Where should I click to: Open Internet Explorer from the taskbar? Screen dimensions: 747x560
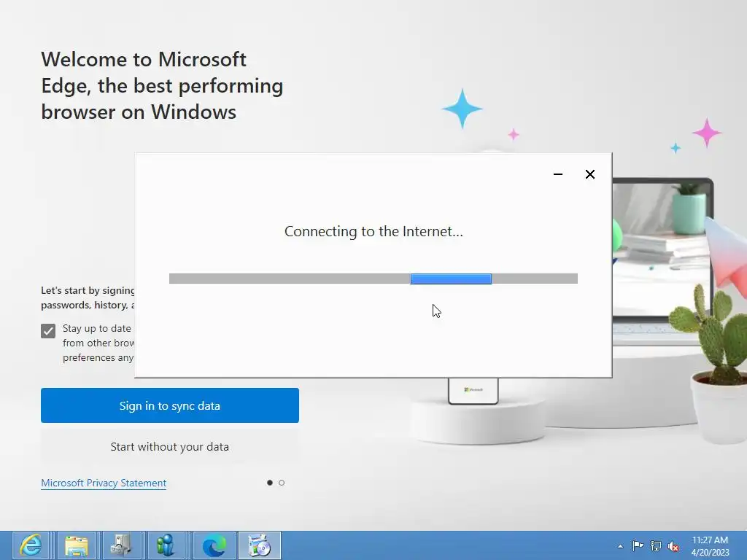pos(31,545)
